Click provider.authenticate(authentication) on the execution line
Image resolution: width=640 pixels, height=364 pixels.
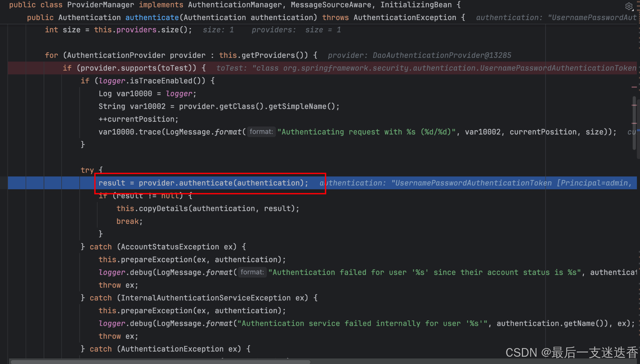click(x=221, y=183)
